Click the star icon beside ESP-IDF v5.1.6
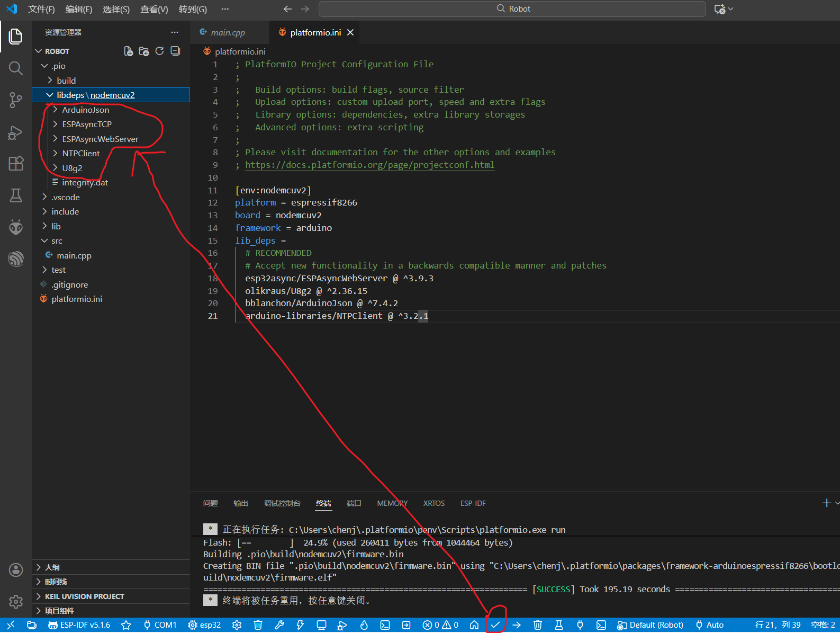Screen dimensions: 840x633 point(126,625)
